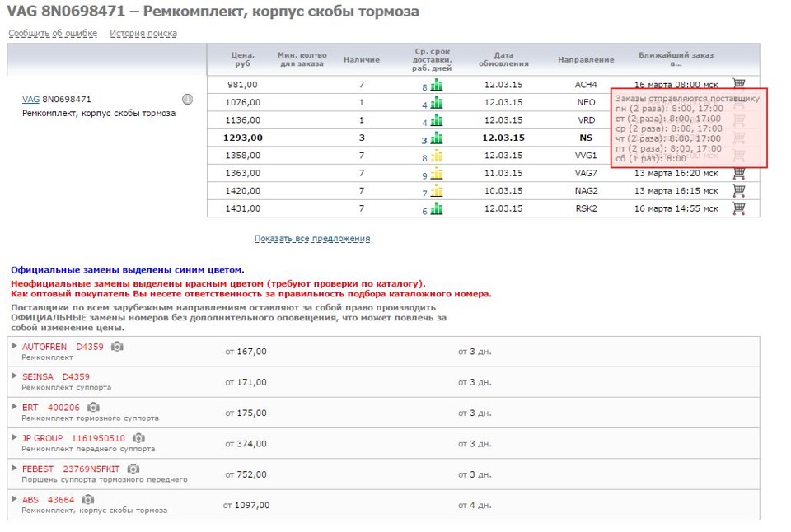This screenshot has height=532, width=791.
Task: Select the price 1136,00
Action: point(242,120)
